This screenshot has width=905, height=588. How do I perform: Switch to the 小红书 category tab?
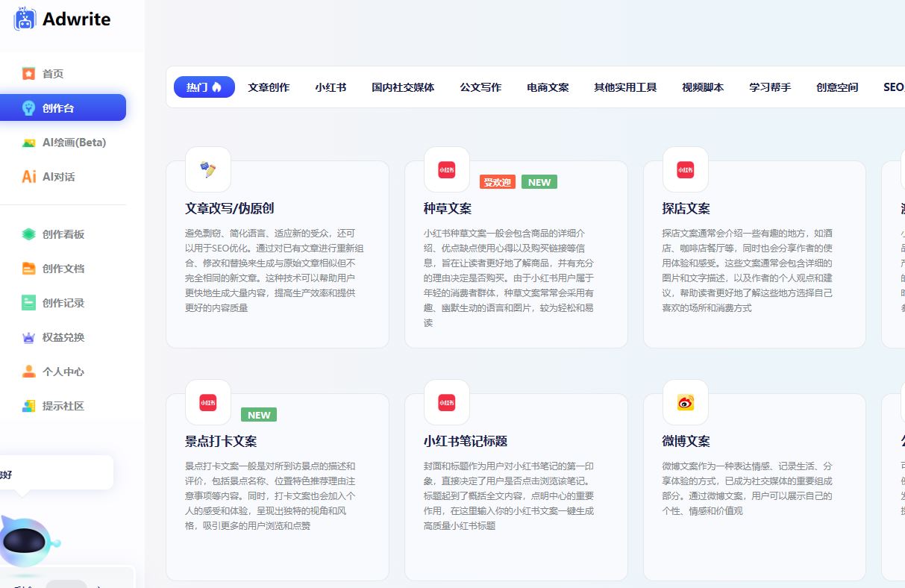point(331,87)
